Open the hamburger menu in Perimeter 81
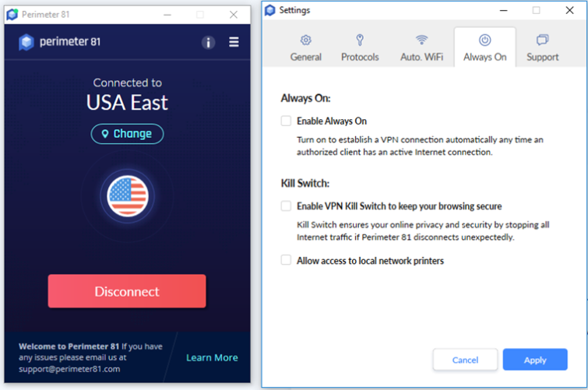This screenshot has width=588, height=390. click(234, 42)
